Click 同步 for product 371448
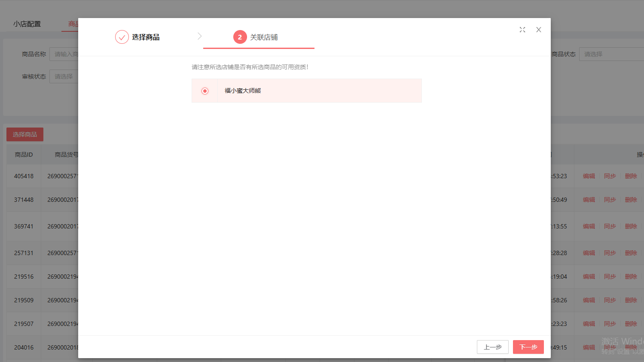644x362 pixels. pyautogui.click(x=610, y=200)
